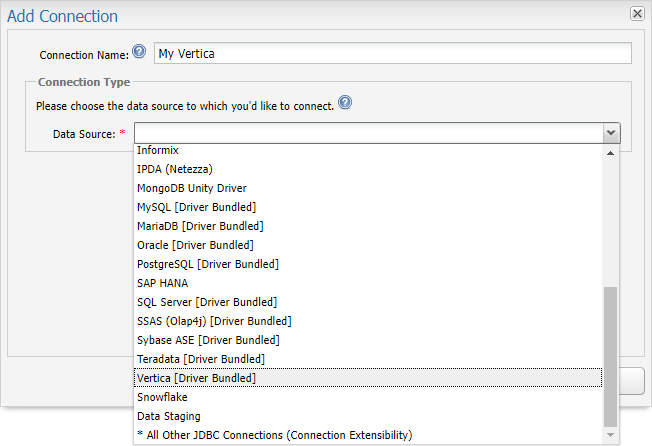Pick All Other JDBC Connections option
Image resolution: width=652 pixels, height=446 pixels.
coord(368,435)
